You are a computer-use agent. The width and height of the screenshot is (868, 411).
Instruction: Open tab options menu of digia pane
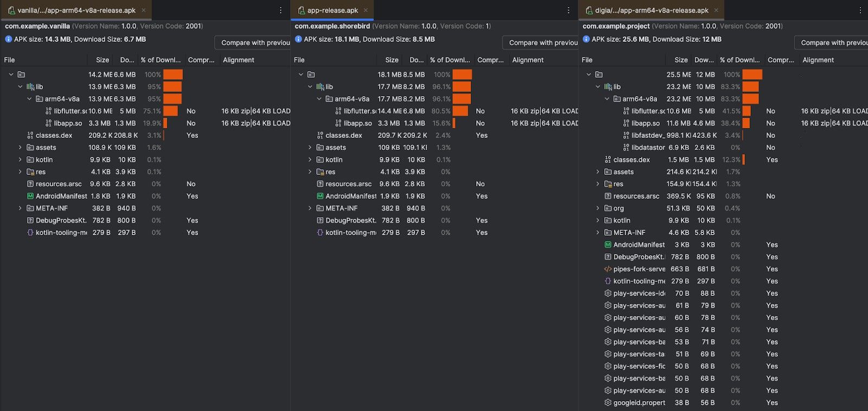pos(860,10)
